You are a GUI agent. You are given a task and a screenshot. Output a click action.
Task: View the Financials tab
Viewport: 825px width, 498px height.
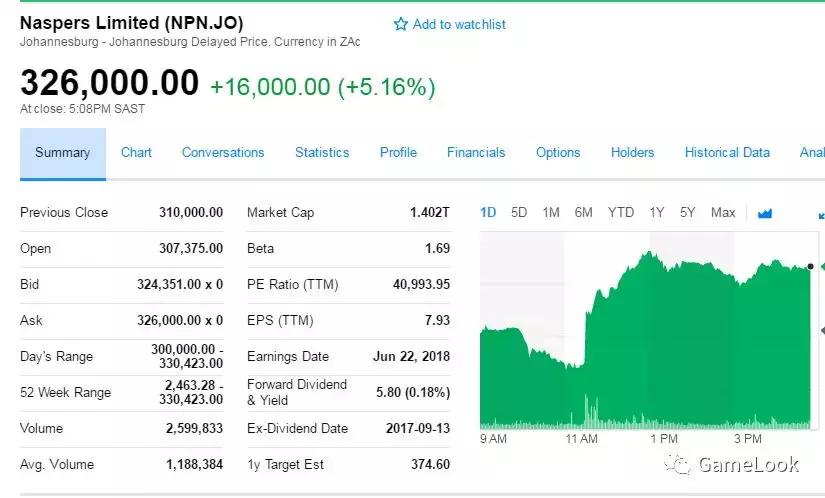476,153
